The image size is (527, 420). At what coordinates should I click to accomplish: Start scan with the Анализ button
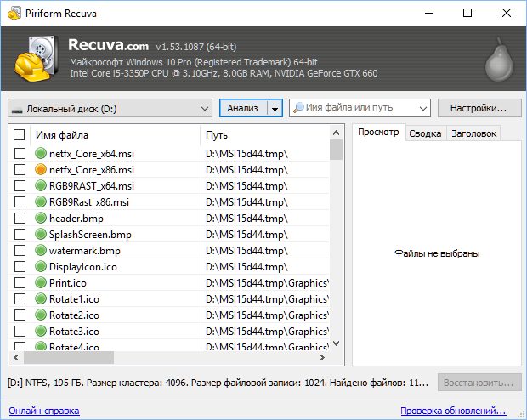point(243,108)
